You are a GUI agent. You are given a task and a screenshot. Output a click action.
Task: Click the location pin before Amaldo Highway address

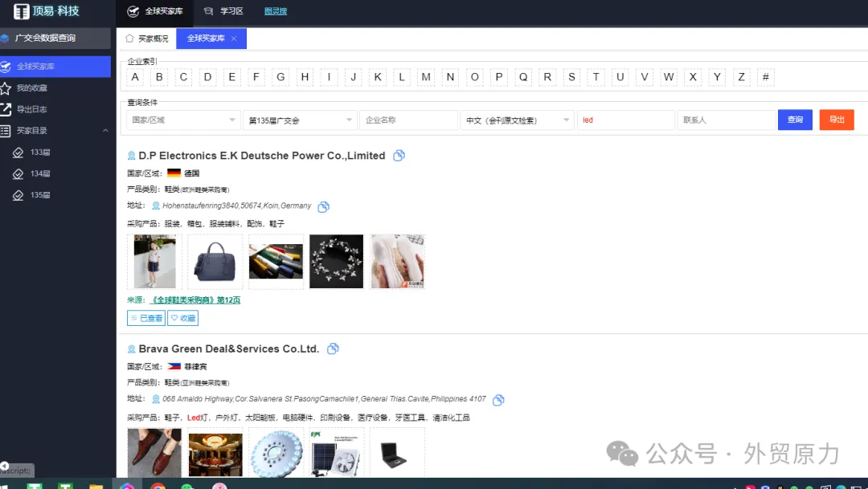[x=156, y=399]
